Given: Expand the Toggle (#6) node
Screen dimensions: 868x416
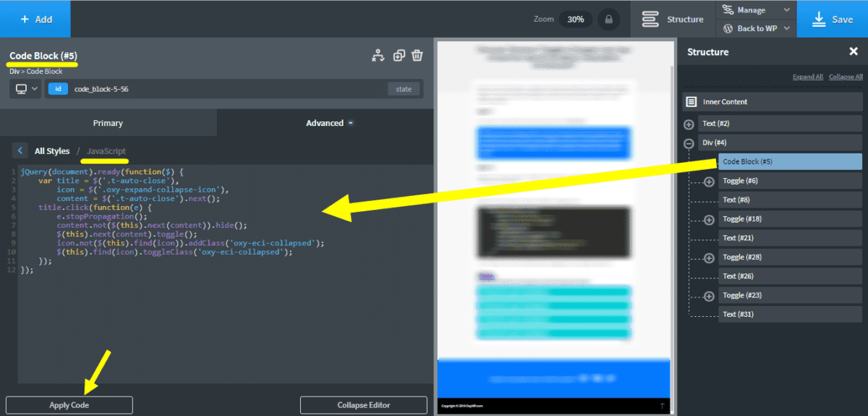Looking at the screenshot, I should 709,182.
